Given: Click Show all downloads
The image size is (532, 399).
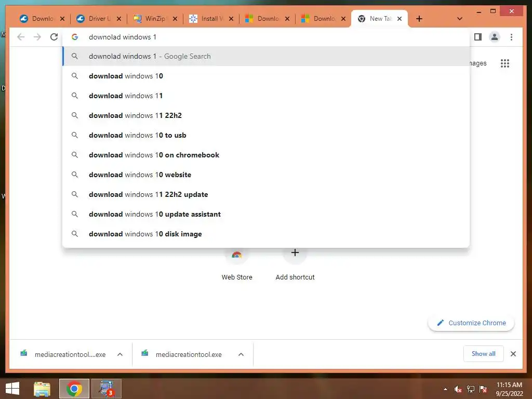Looking at the screenshot, I should [x=484, y=354].
